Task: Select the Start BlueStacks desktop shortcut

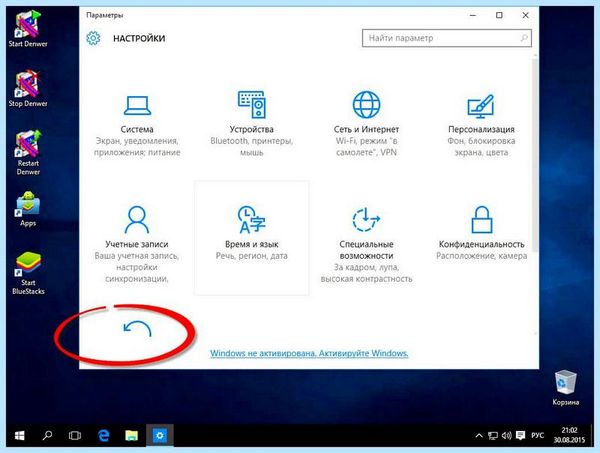Action: point(28,273)
